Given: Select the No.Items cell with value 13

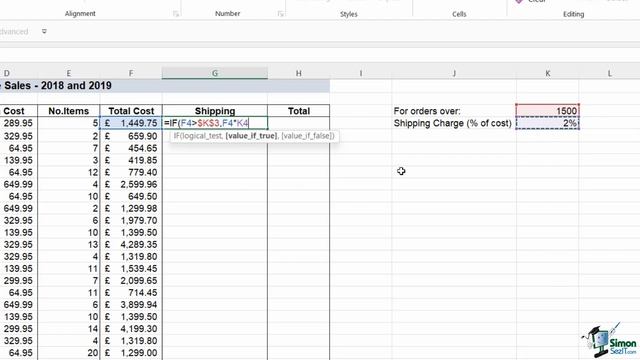Looking at the screenshot, I should coord(69,244).
